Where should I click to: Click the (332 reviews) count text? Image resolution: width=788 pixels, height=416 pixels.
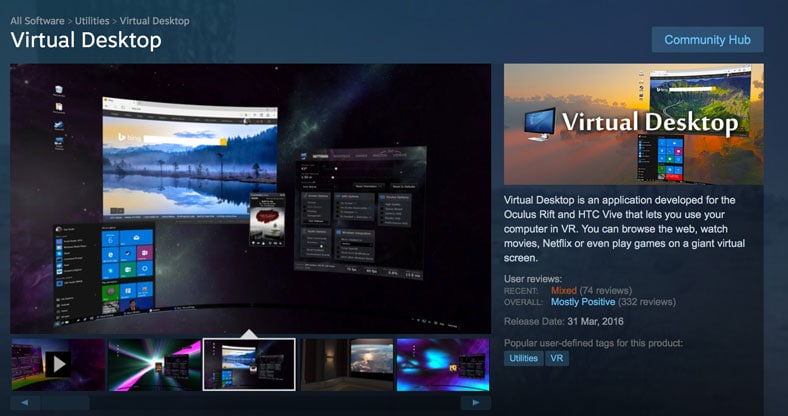[647, 302]
